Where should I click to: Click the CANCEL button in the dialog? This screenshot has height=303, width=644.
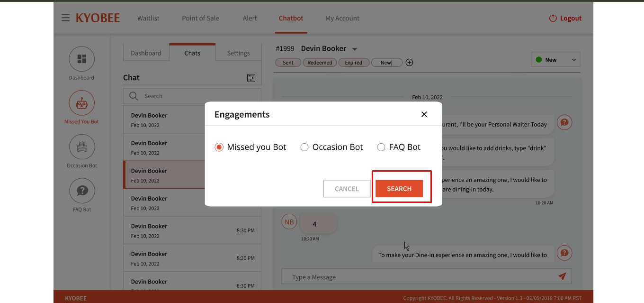click(347, 189)
